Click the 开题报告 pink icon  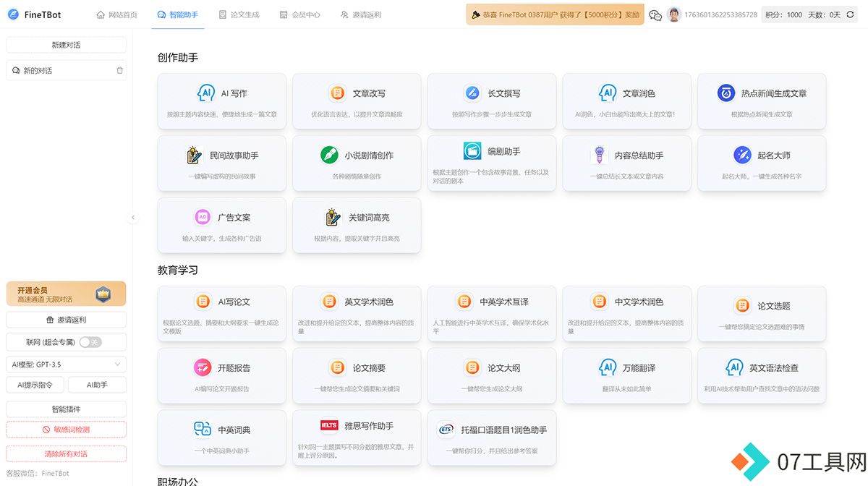(203, 367)
